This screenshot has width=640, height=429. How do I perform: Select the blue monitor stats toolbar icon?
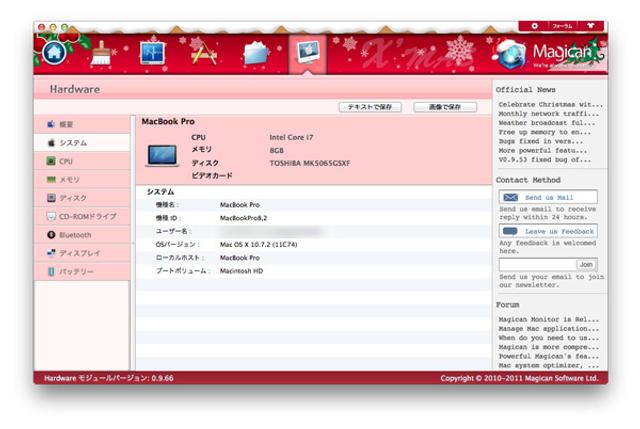[152, 53]
